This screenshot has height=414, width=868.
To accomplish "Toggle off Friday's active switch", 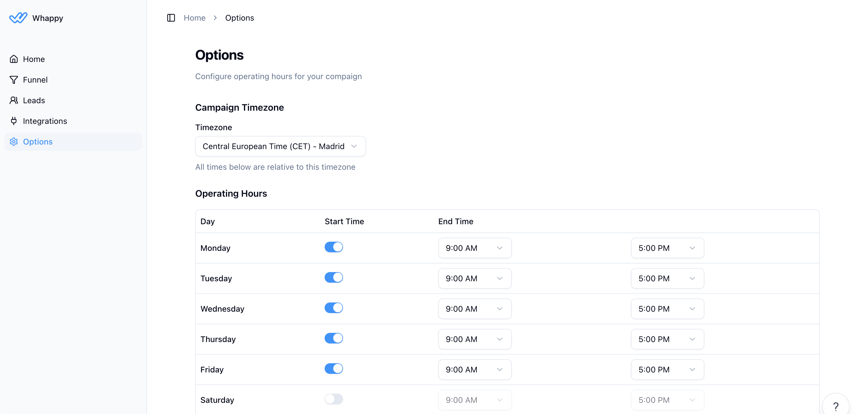I will point(334,368).
